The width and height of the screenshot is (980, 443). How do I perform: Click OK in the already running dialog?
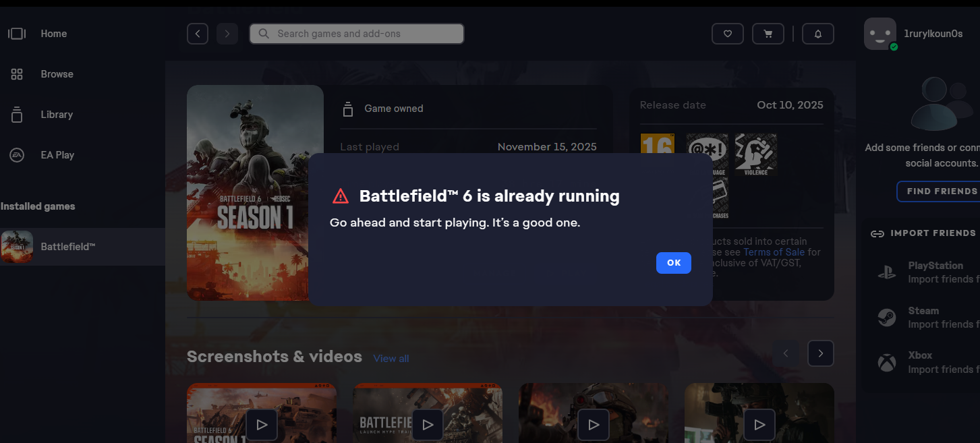[x=673, y=263]
